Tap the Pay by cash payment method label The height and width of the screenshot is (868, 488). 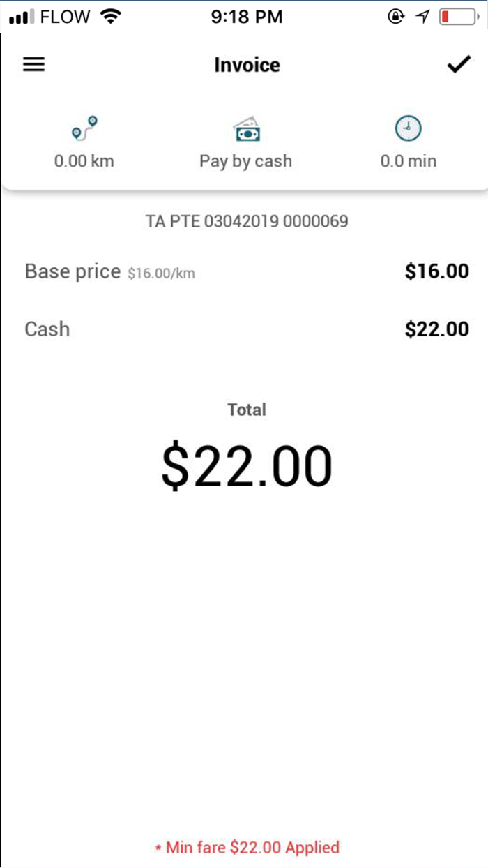(246, 160)
